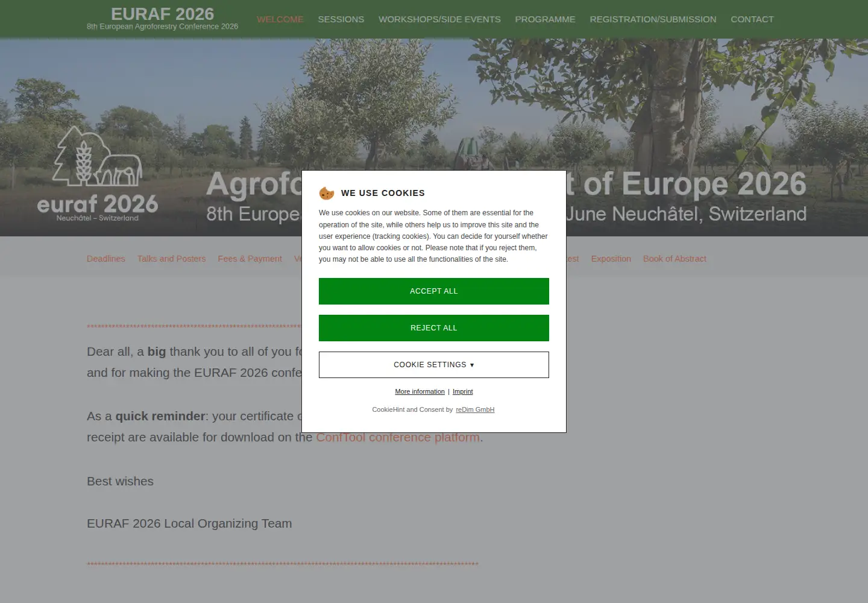The height and width of the screenshot is (603, 868).
Task: Open the Welcome menu item
Action: pyautogui.click(x=280, y=19)
